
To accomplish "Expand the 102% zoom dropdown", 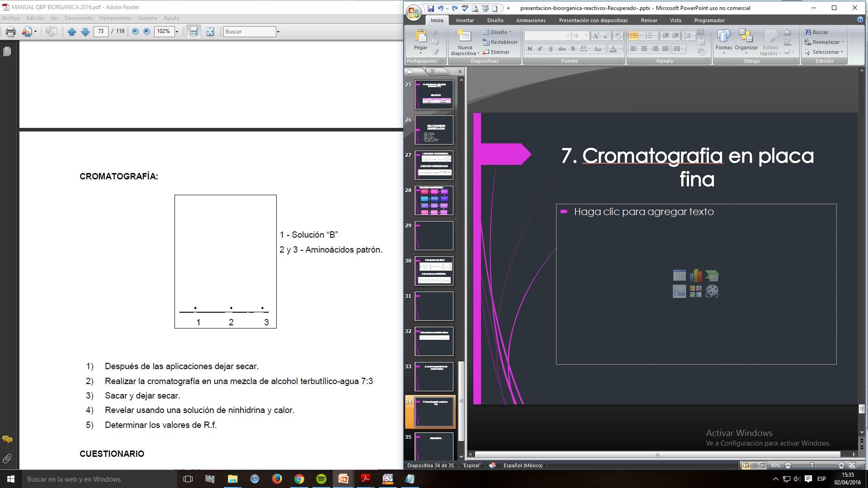I will (x=177, y=32).
